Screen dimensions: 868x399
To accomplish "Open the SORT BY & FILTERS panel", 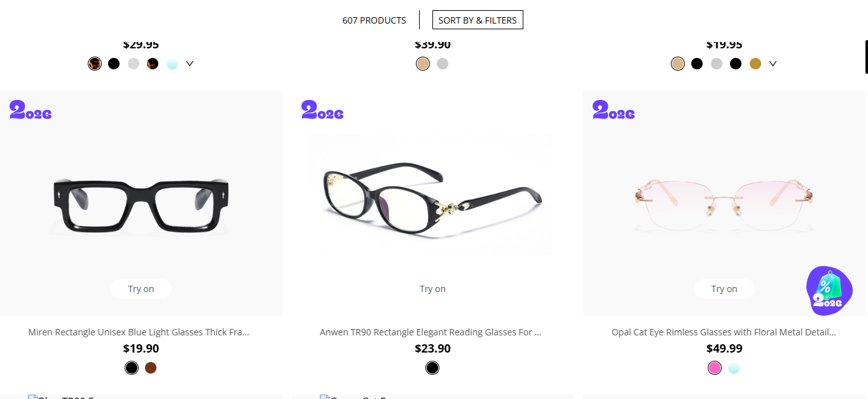I will click(478, 20).
